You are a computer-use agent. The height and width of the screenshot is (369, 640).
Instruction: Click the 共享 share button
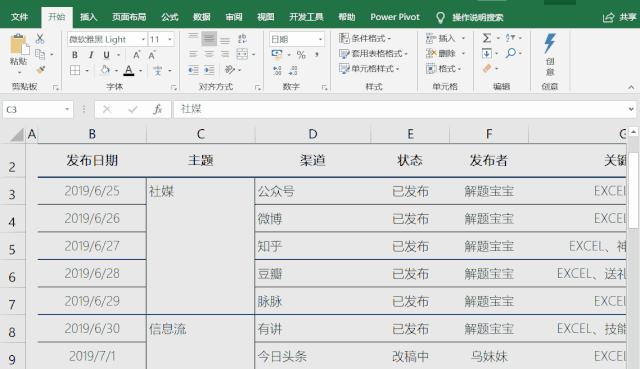(620, 17)
